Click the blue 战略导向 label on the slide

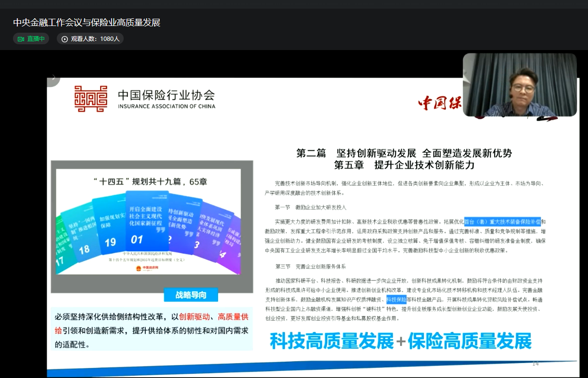[x=191, y=295]
